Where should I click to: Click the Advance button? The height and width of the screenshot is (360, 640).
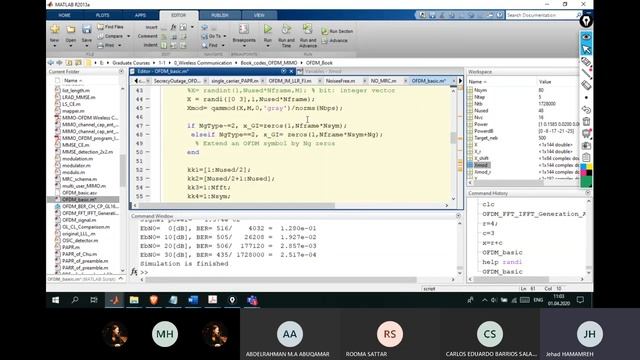335,40
